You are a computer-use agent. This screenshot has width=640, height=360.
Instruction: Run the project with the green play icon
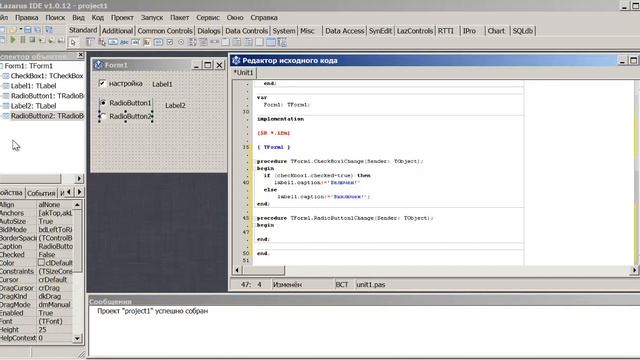tap(13, 40)
